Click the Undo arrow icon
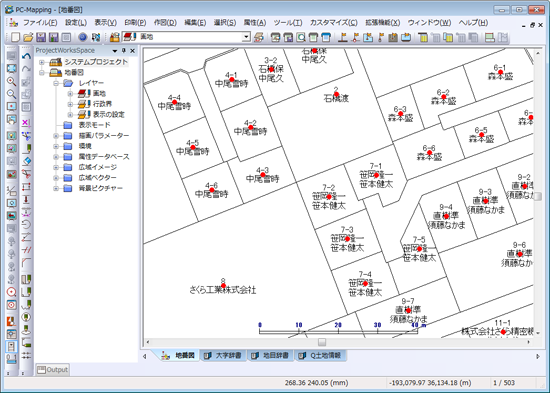This screenshot has width=550, height=393. pyautogui.click(x=26, y=56)
